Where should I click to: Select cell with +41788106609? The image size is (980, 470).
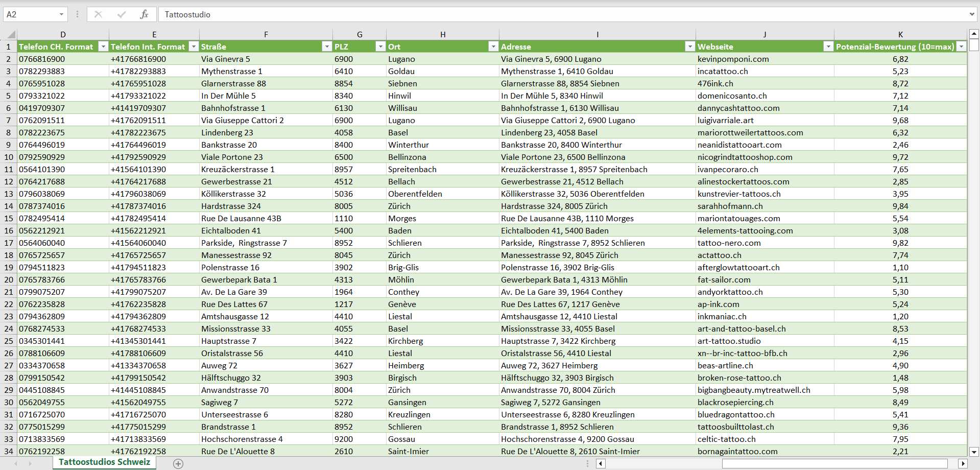click(154, 353)
